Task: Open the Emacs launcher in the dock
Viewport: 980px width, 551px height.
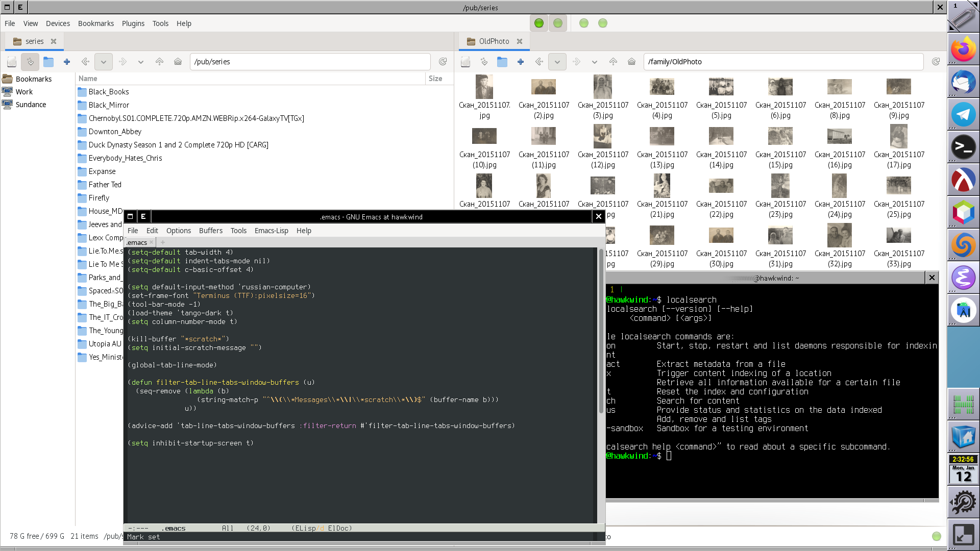Action: coord(963,278)
